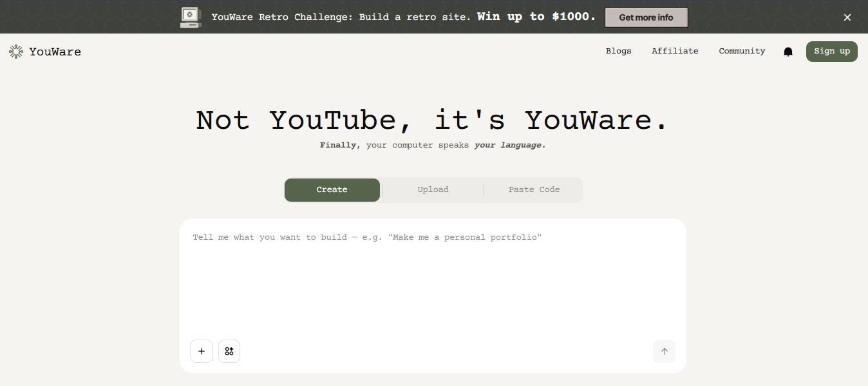The width and height of the screenshot is (868, 386).
Task: Open the notifications bell
Action: (x=788, y=52)
